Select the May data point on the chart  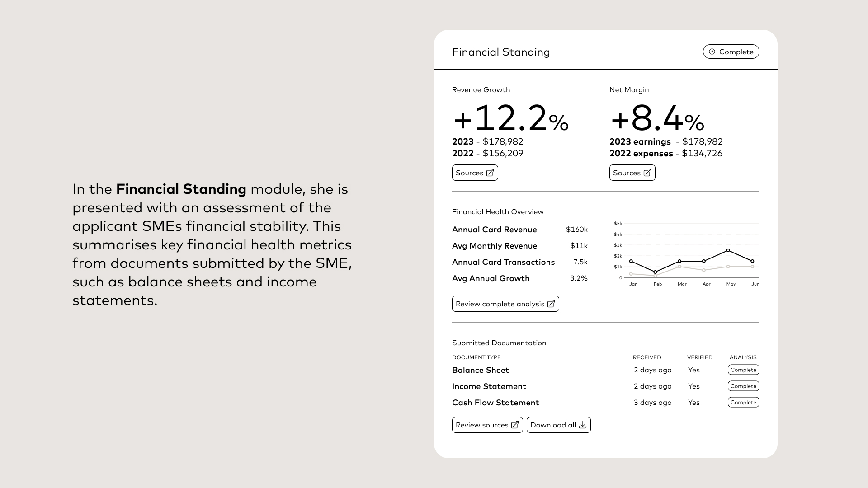(729, 249)
